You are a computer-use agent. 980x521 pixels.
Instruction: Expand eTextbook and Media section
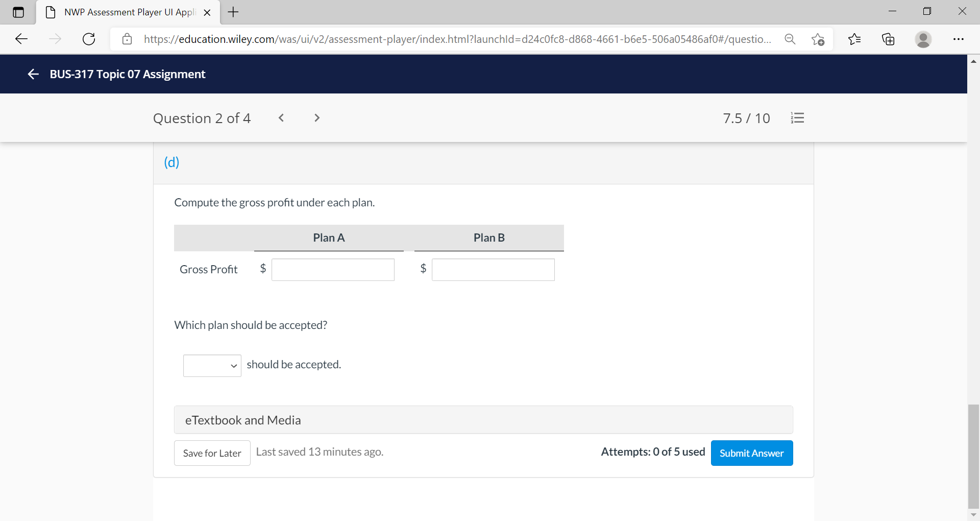tap(483, 420)
